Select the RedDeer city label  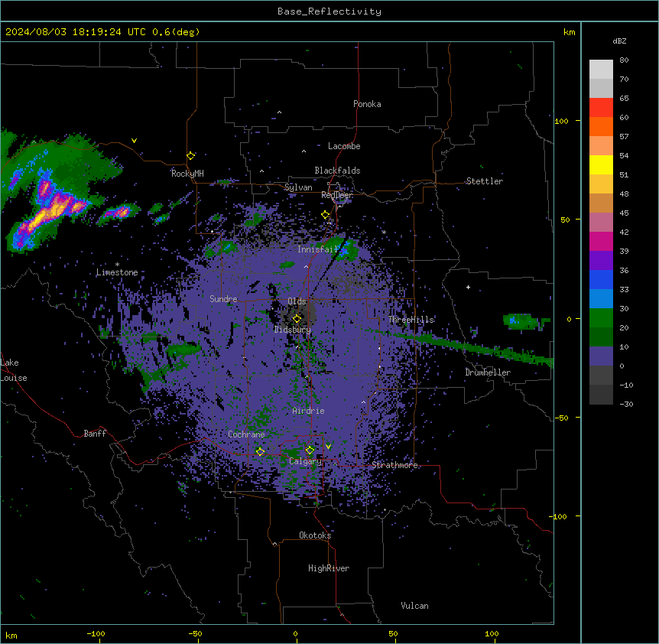[x=337, y=195]
